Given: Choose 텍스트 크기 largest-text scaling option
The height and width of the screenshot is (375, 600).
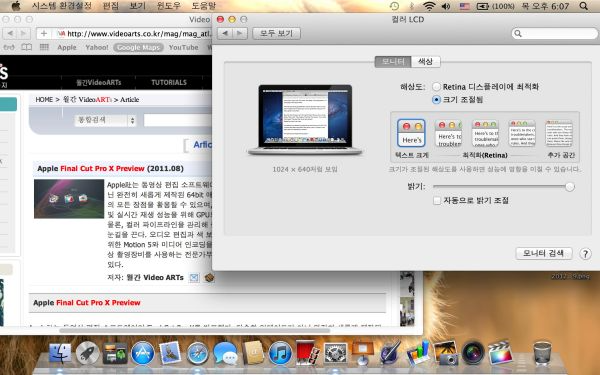Looking at the screenshot, I should tap(411, 133).
